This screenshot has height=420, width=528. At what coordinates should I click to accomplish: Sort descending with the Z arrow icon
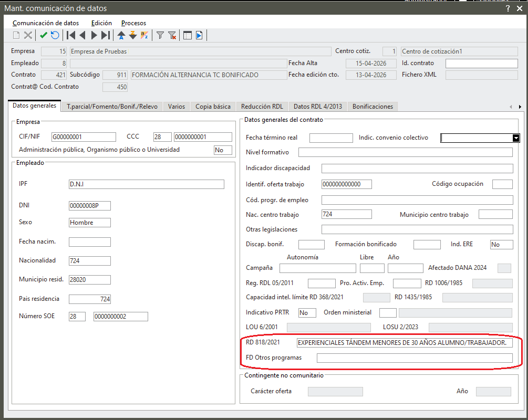133,35
